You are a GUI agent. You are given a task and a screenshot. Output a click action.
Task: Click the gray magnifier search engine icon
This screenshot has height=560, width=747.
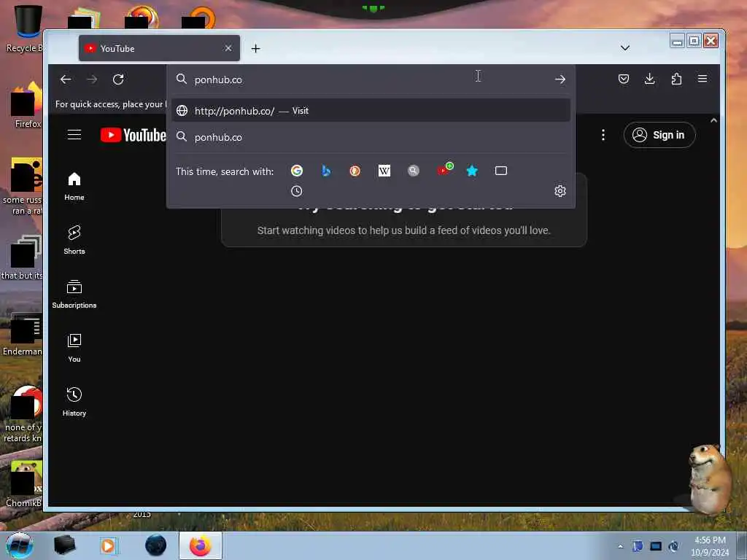point(413,171)
